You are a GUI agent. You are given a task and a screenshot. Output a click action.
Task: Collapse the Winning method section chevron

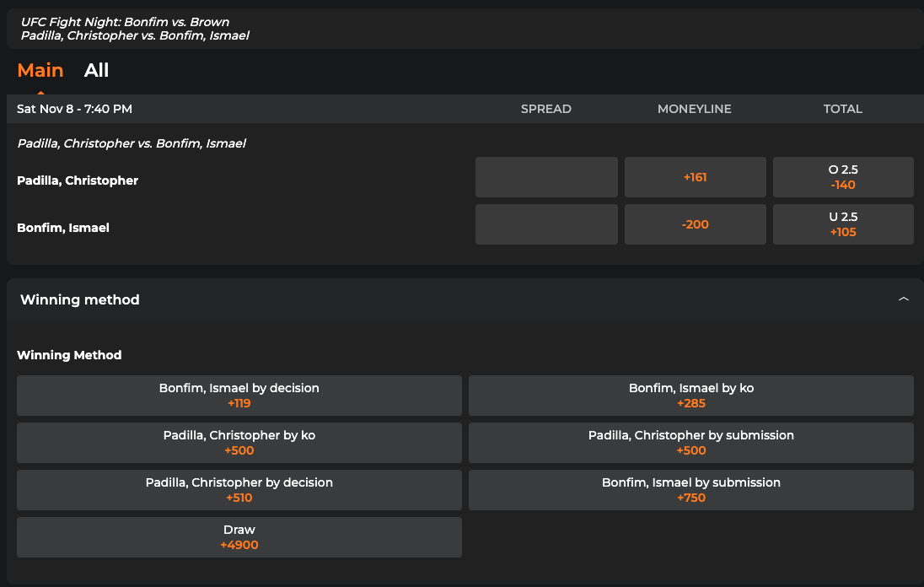[903, 299]
